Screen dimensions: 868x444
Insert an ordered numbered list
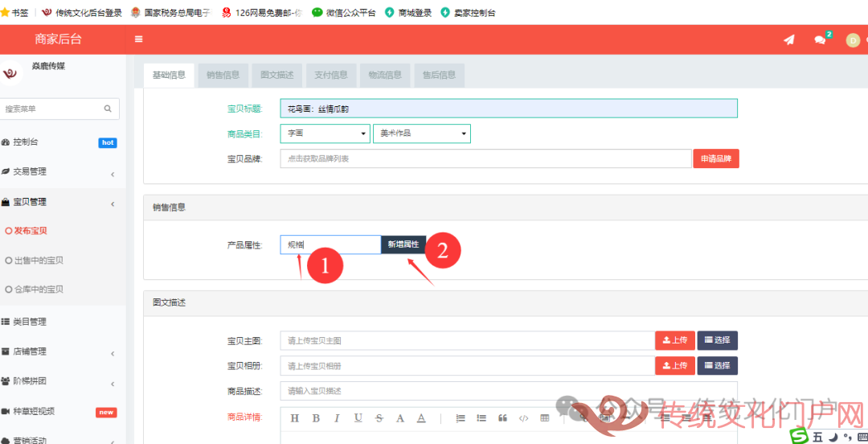(461, 418)
